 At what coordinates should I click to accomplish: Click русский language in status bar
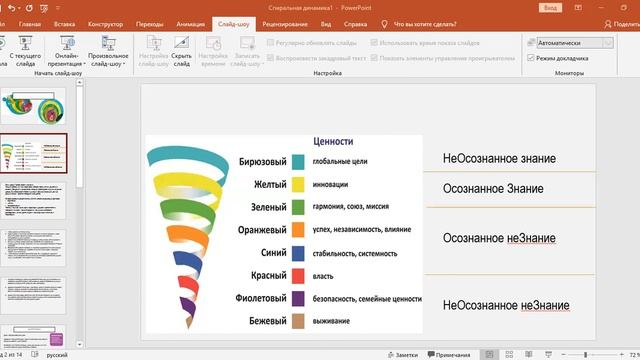57,355
